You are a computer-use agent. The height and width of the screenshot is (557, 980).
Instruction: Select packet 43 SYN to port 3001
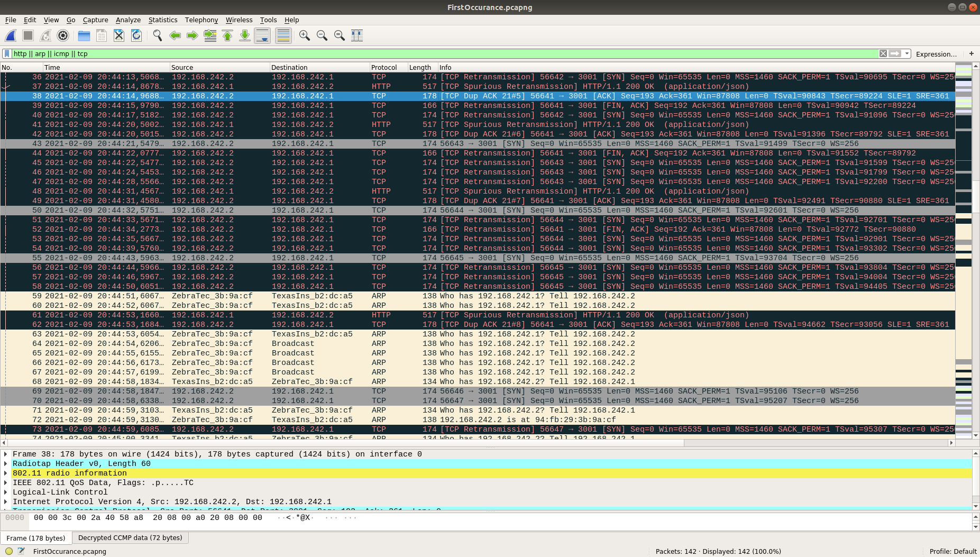click(x=478, y=143)
